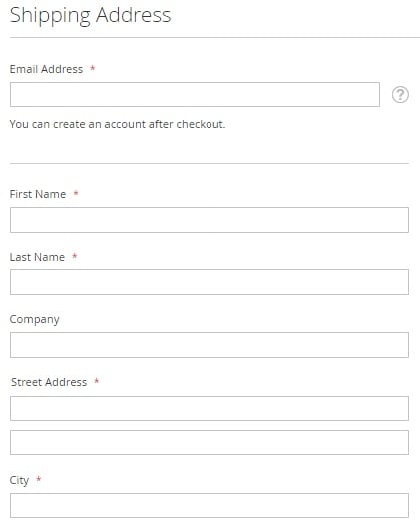420x522 pixels.
Task: Click the Street Address label
Action: click(49, 382)
